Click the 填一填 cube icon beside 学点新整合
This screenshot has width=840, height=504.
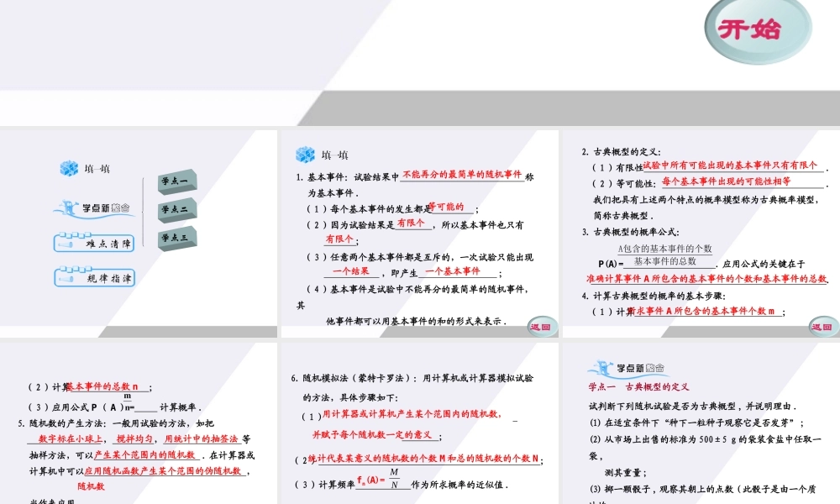point(69,168)
